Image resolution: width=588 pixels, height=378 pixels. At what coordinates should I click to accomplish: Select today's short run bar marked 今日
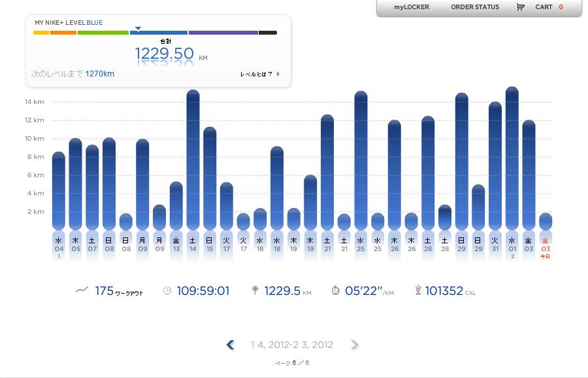546,221
